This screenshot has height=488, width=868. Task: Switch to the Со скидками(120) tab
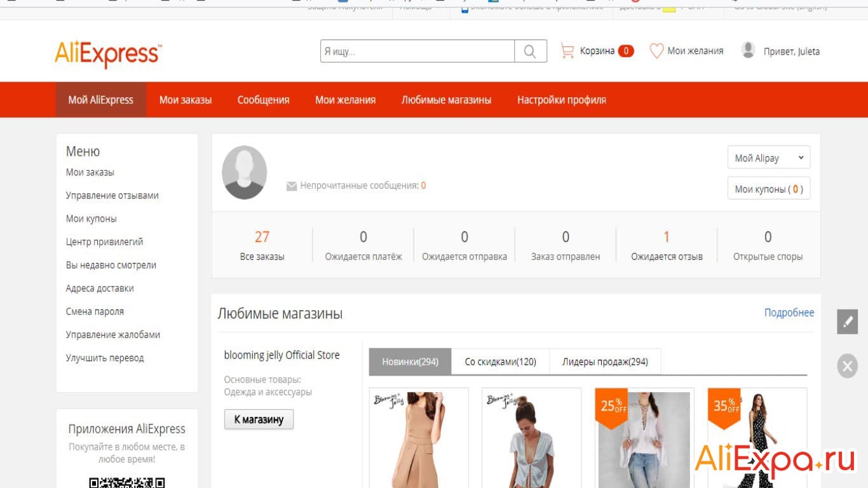click(x=500, y=362)
